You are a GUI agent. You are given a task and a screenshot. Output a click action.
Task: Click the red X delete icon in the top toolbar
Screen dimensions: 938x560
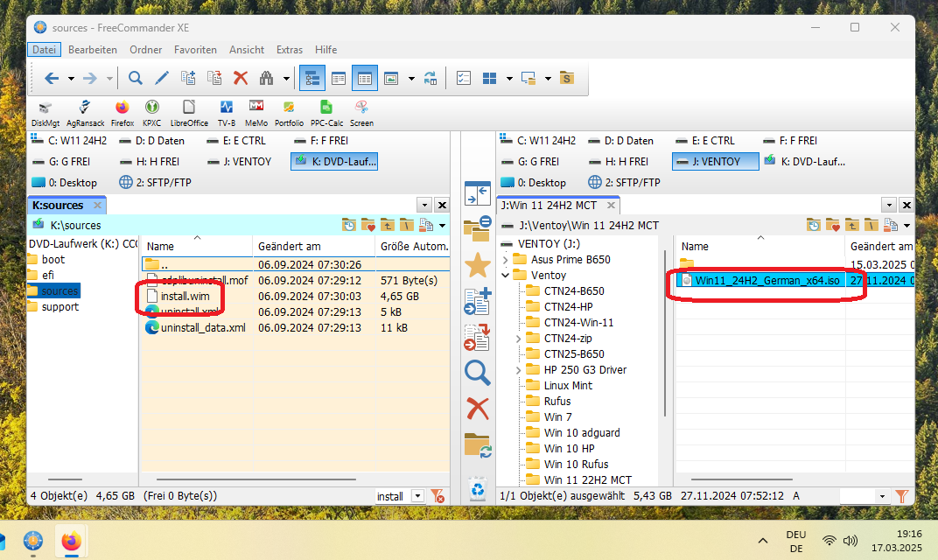click(241, 79)
